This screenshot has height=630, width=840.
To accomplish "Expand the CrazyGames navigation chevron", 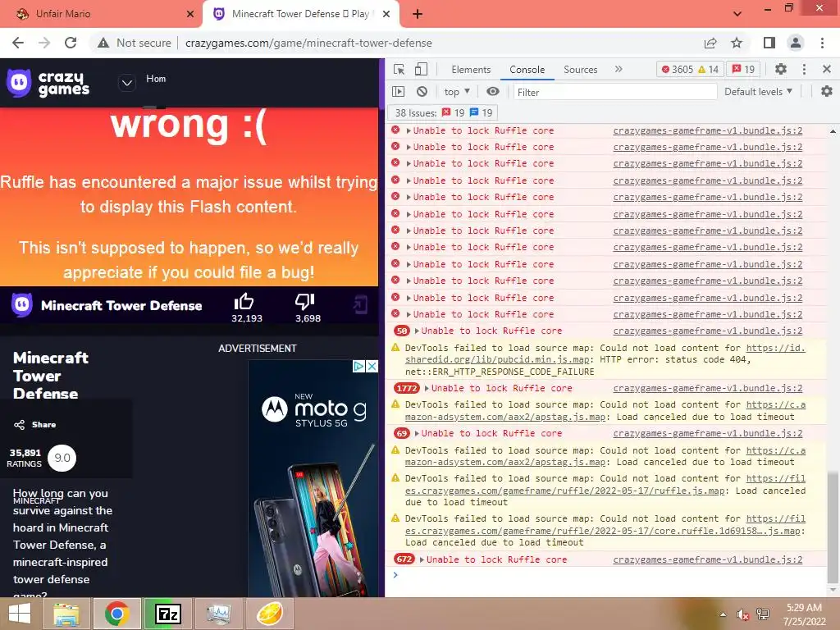I will [x=127, y=83].
